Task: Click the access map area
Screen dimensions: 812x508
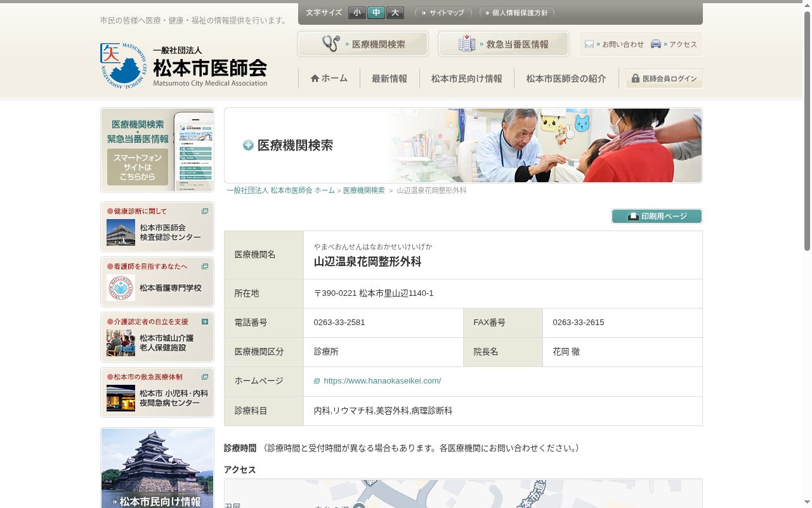Action: click(x=463, y=493)
